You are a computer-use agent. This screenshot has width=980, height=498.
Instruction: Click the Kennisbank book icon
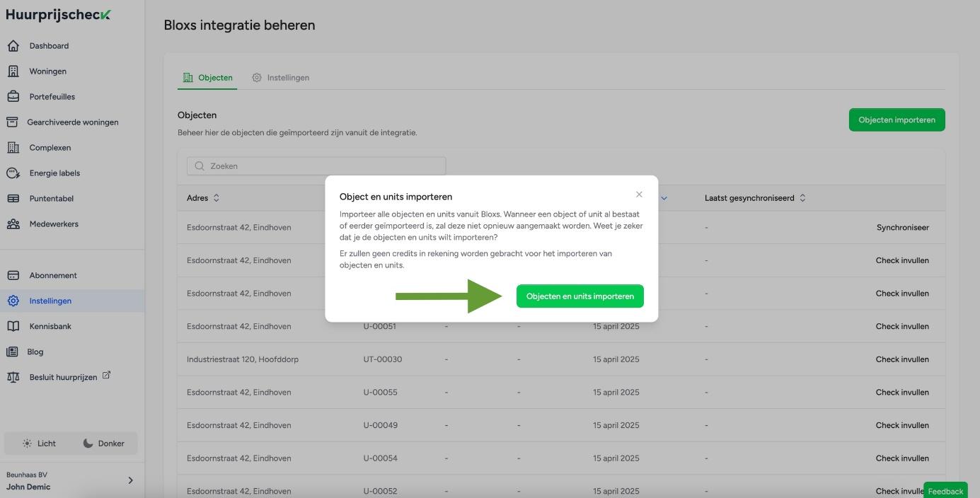pos(13,326)
